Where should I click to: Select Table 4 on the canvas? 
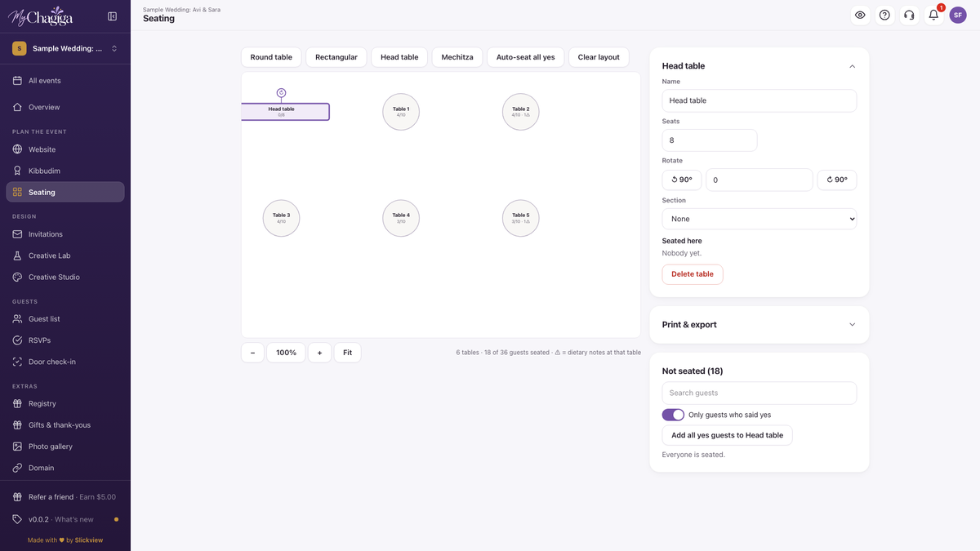[x=401, y=218]
